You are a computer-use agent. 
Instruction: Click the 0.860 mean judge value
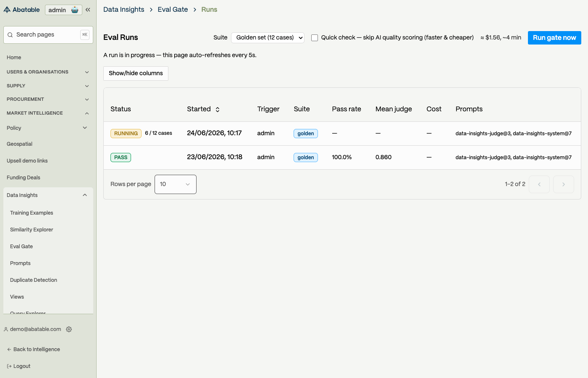point(383,157)
